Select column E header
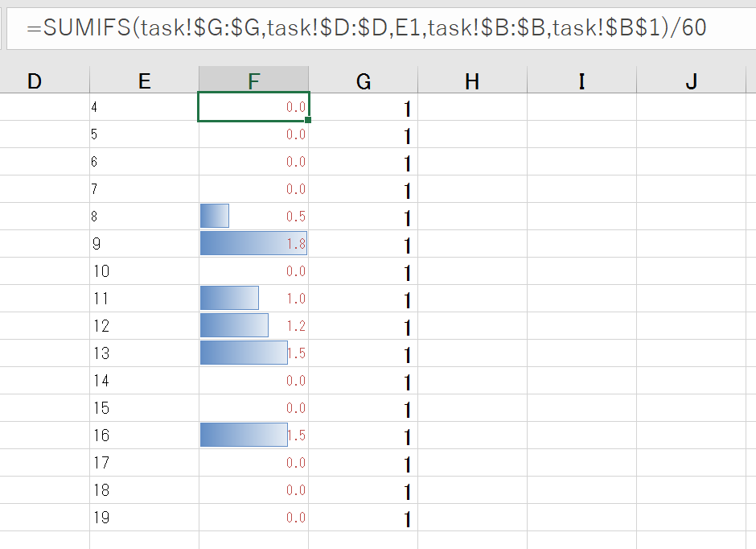Image resolution: width=756 pixels, height=549 pixels. pos(144,80)
